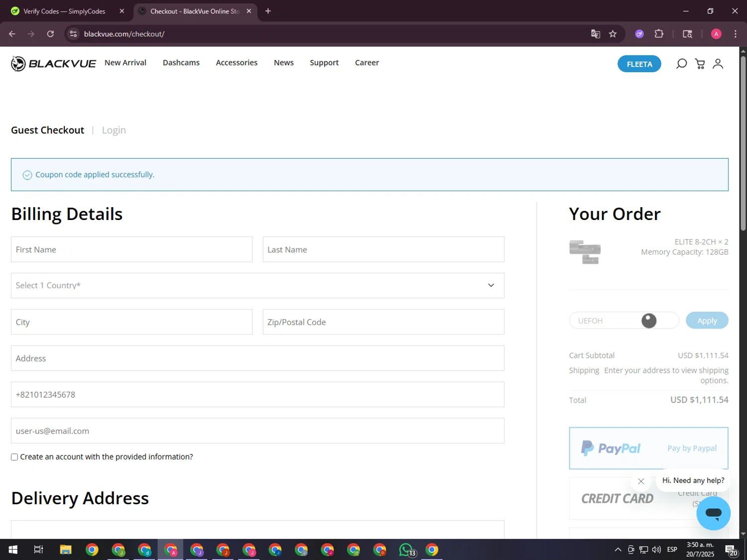Switch to the Login option

[114, 130]
